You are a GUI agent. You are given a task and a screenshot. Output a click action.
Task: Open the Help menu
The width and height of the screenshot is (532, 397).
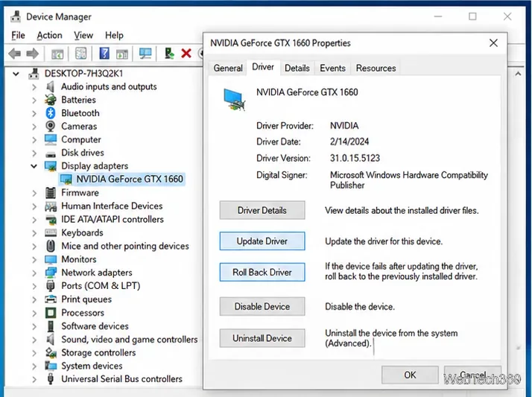(x=114, y=35)
